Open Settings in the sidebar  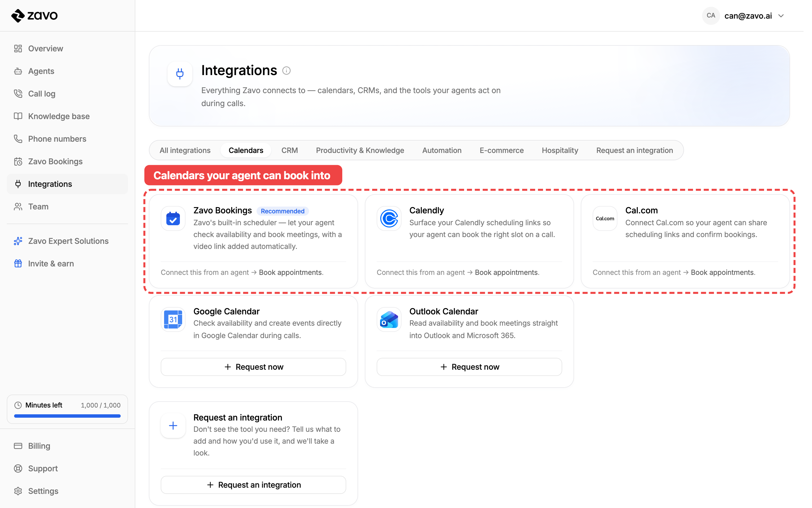point(67,491)
